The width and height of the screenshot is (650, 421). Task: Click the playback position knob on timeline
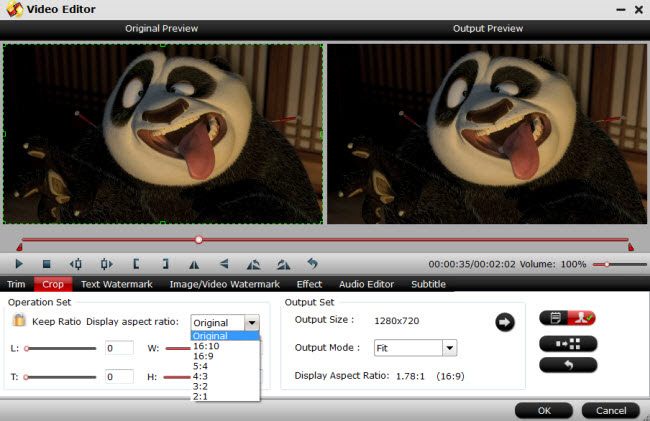[x=199, y=240]
